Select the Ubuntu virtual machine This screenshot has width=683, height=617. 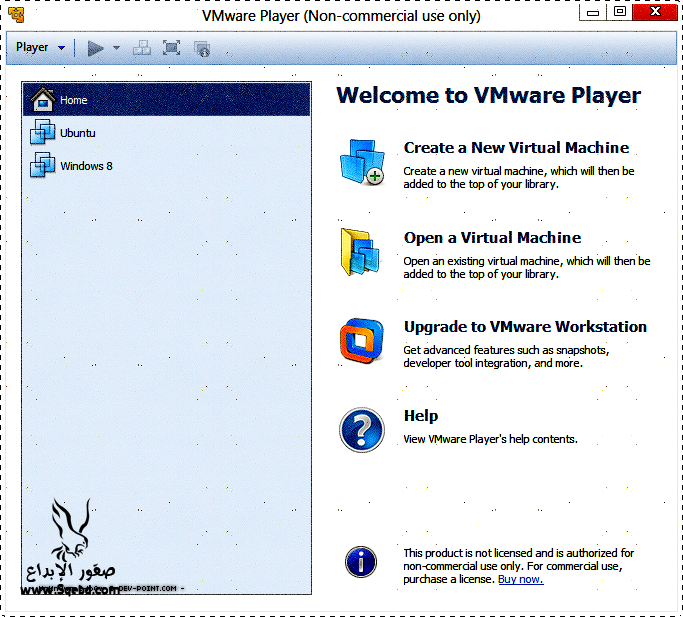pyautogui.click(x=77, y=133)
